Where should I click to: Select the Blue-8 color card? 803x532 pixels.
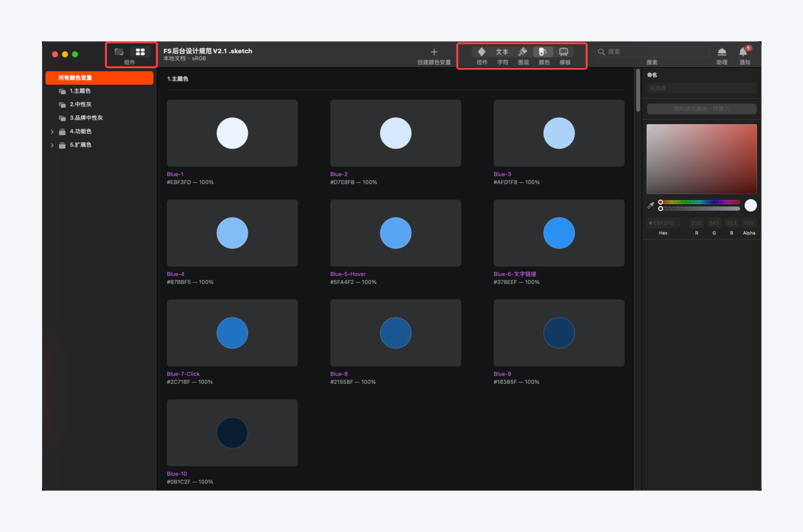click(396, 333)
